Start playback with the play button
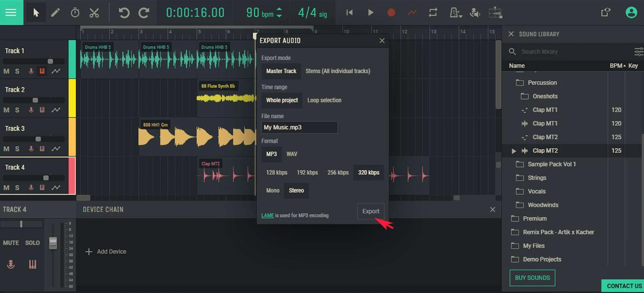 point(370,13)
